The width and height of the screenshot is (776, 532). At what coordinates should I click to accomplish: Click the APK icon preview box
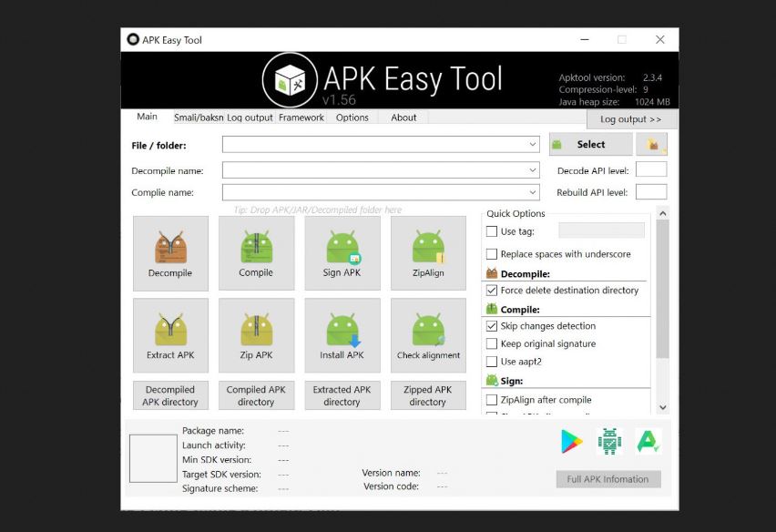(153, 458)
